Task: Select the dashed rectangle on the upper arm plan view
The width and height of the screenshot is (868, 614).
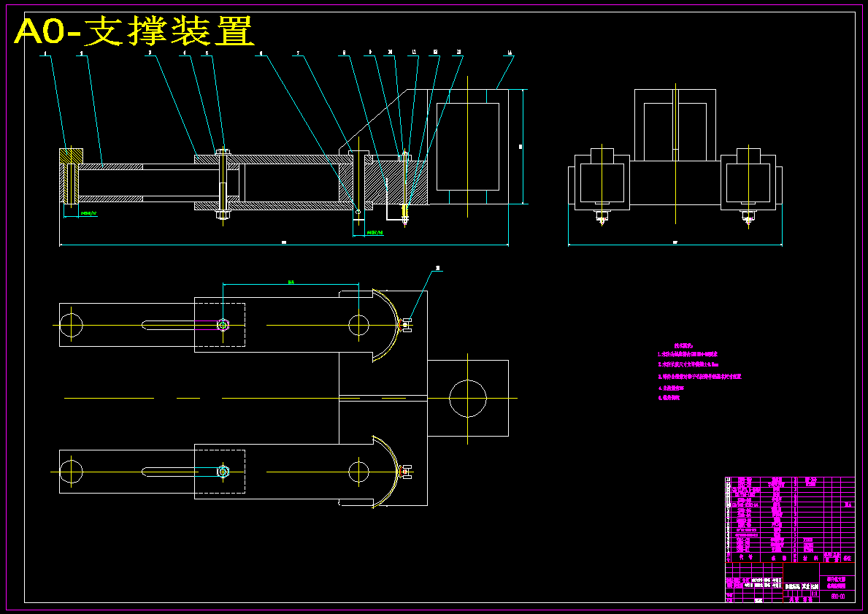Action: click(220, 325)
